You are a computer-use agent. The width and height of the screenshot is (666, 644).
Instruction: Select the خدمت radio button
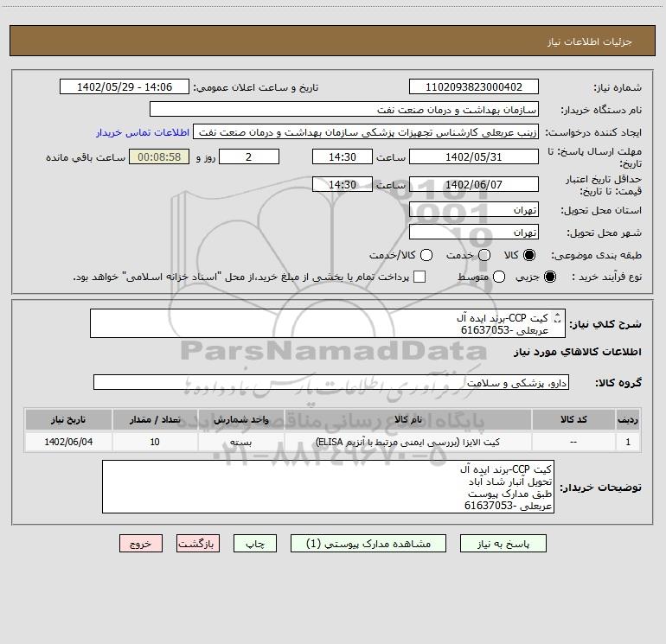484,255
